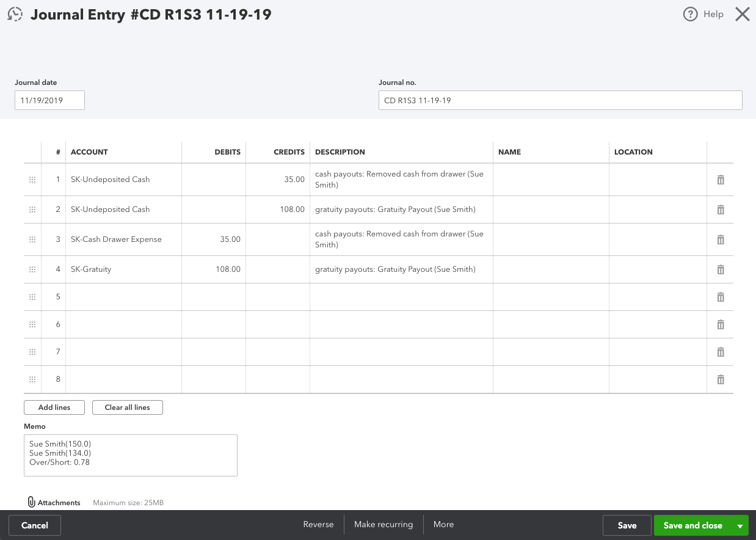
Task: Click the drag handle of line 1
Action: [32, 180]
